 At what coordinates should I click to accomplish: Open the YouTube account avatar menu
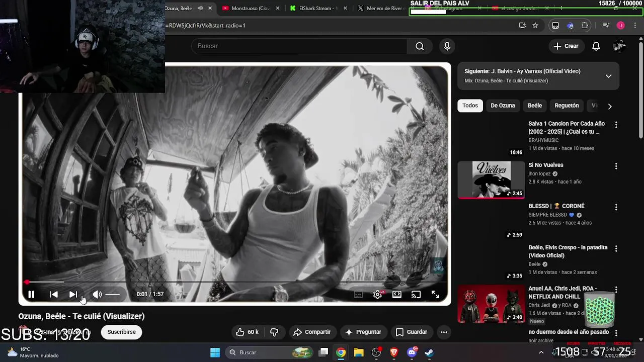click(619, 46)
